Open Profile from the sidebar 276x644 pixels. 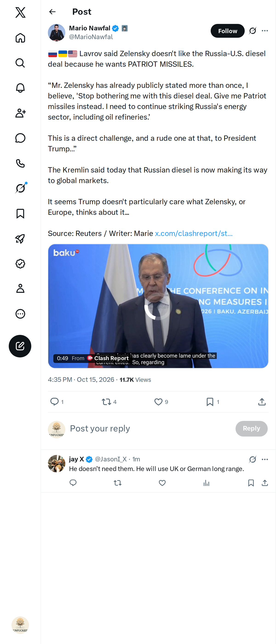point(20,288)
